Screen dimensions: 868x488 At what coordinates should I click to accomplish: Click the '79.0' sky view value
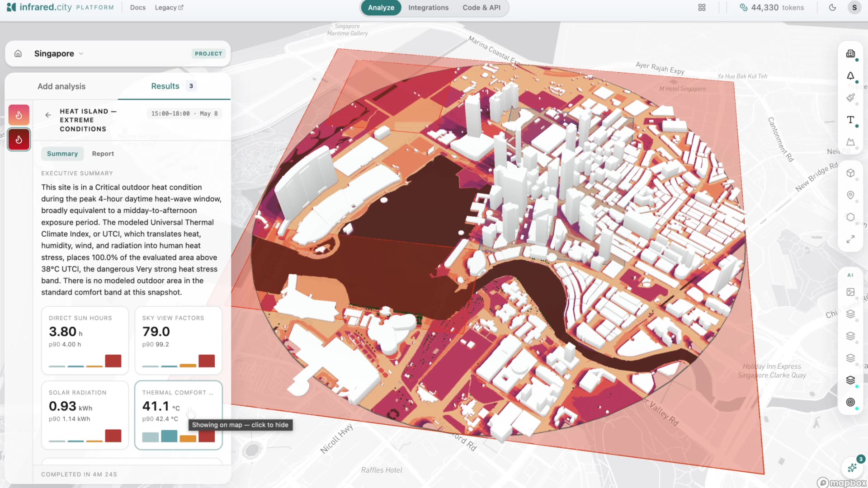[156, 332]
